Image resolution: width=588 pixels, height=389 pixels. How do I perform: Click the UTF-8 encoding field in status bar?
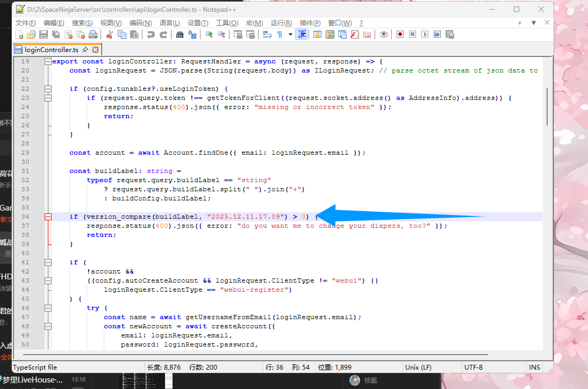click(473, 367)
